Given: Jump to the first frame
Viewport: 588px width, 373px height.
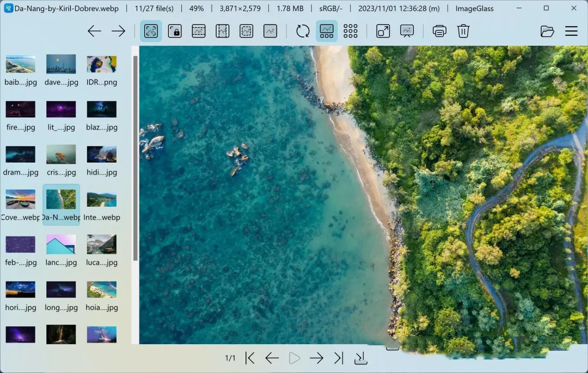Looking at the screenshot, I should [x=250, y=358].
